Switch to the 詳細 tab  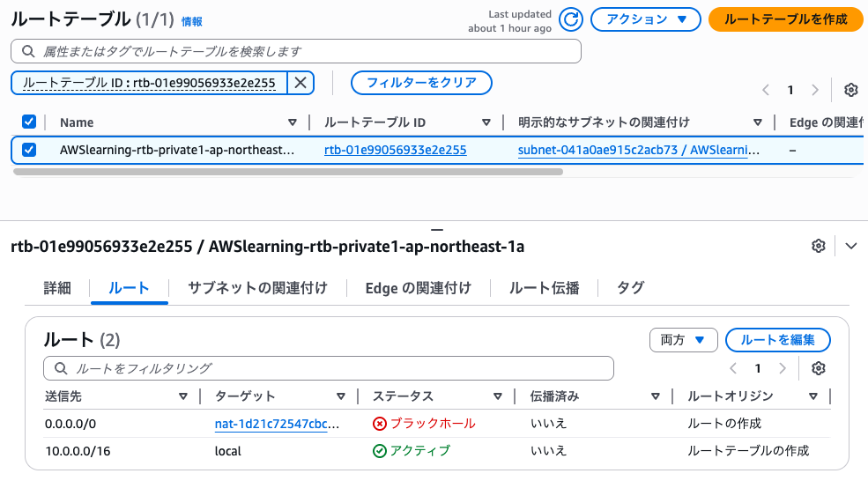(x=57, y=288)
